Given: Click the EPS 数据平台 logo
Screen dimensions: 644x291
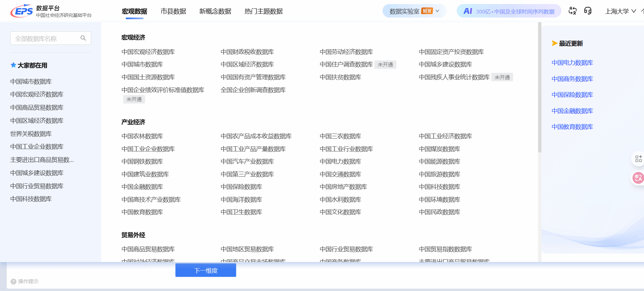Looking at the screenshot, I should point(51,11).
